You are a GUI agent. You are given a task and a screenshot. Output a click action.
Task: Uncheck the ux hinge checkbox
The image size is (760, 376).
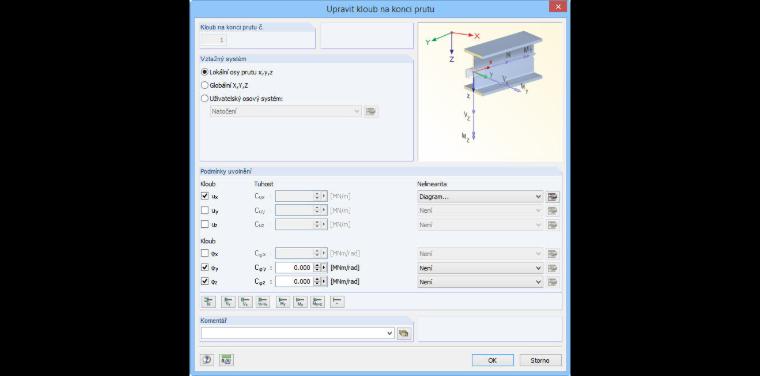[205, 196]
